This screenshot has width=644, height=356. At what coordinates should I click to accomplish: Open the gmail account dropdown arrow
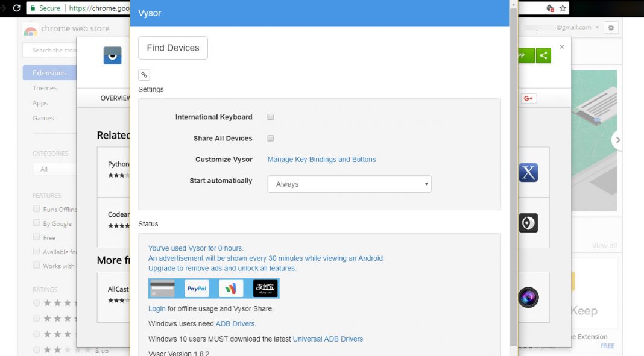(596, 27)
